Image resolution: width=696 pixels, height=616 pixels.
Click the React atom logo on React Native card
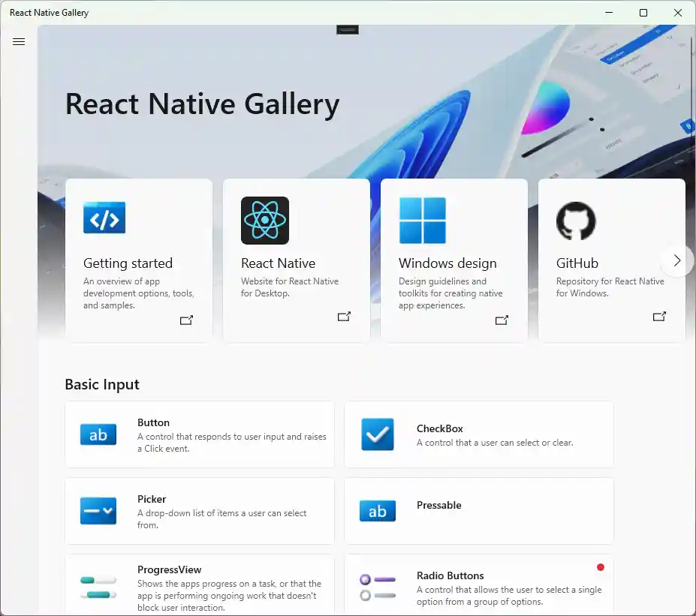[x=264, y=221]
